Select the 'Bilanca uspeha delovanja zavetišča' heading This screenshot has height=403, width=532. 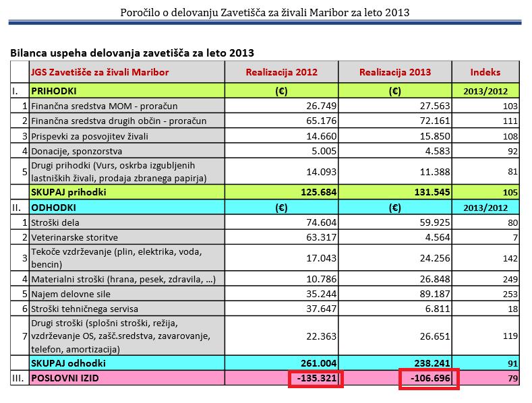pos(132,53)
